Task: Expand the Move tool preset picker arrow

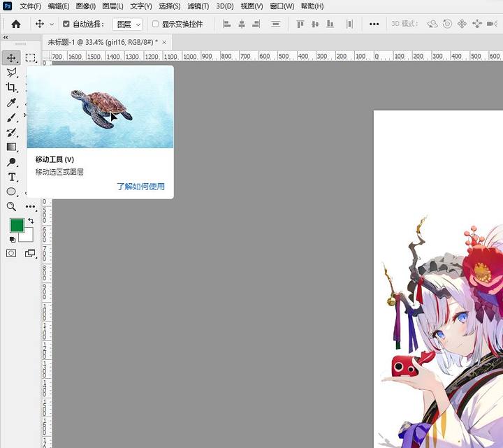Action: coord(52,24)
